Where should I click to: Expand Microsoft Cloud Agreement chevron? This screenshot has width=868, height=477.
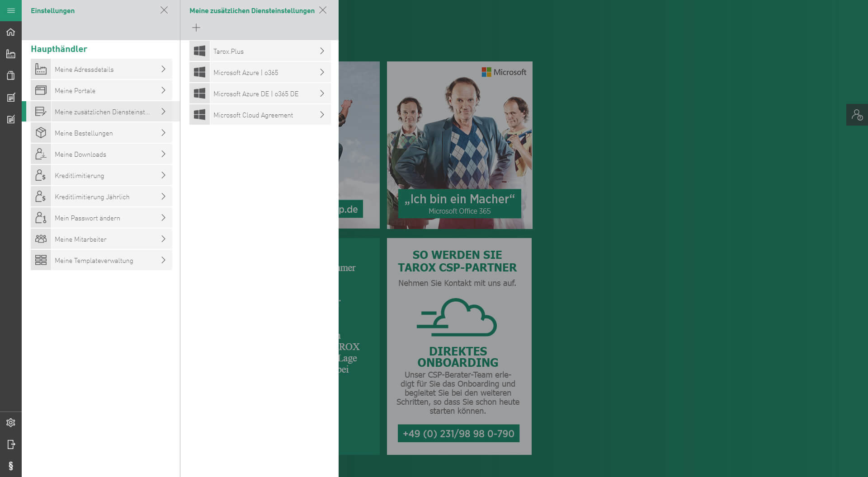[322, 115]
